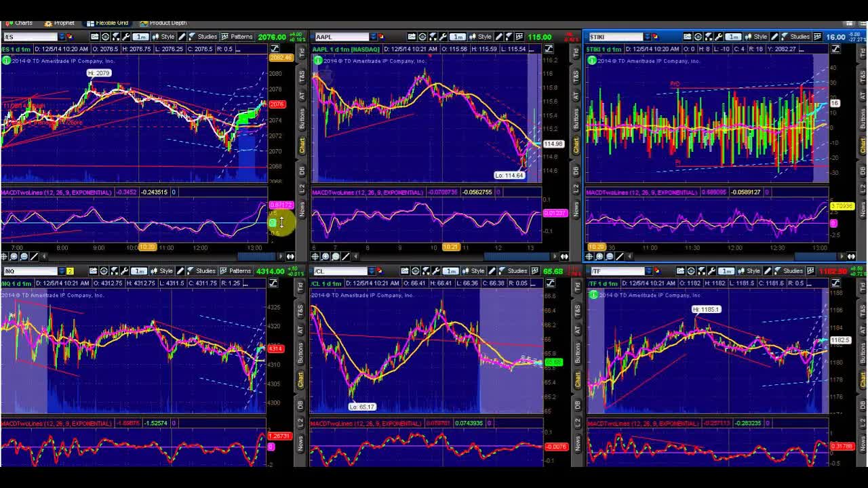Open the target/circle icon on AAPL chart
868x488 pixels.
[x=422, y=37]
